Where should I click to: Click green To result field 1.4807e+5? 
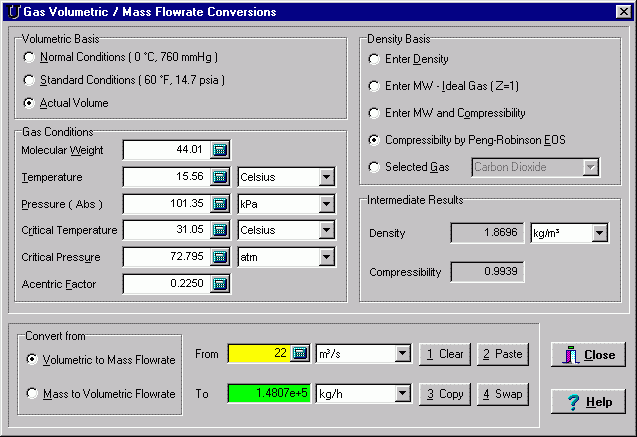[x=269, y=393]
